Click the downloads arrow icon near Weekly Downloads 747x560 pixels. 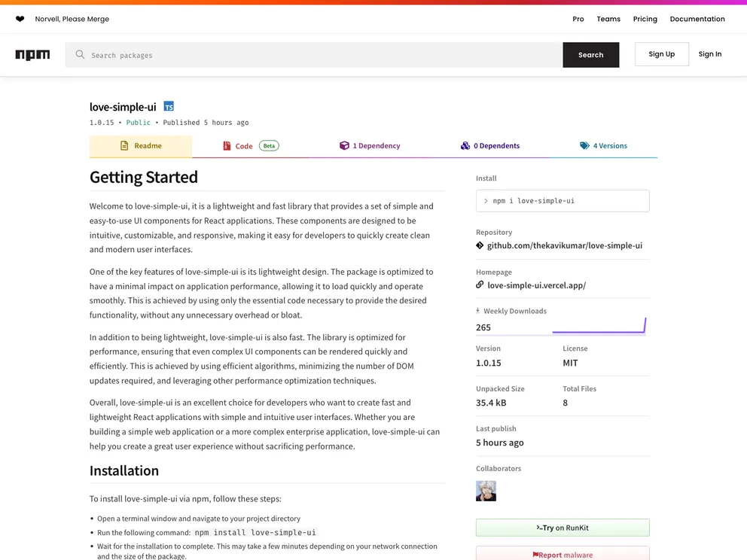tap(476, 310)
